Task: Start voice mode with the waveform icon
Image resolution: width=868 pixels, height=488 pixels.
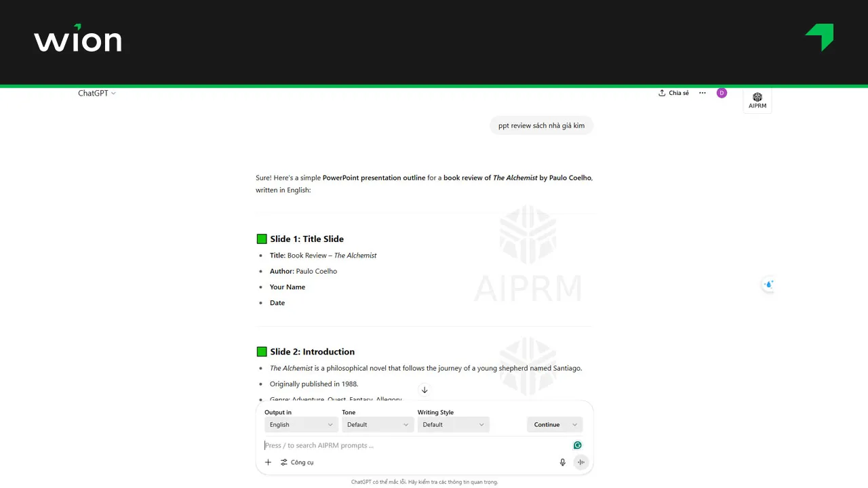Action: point(581,462)
